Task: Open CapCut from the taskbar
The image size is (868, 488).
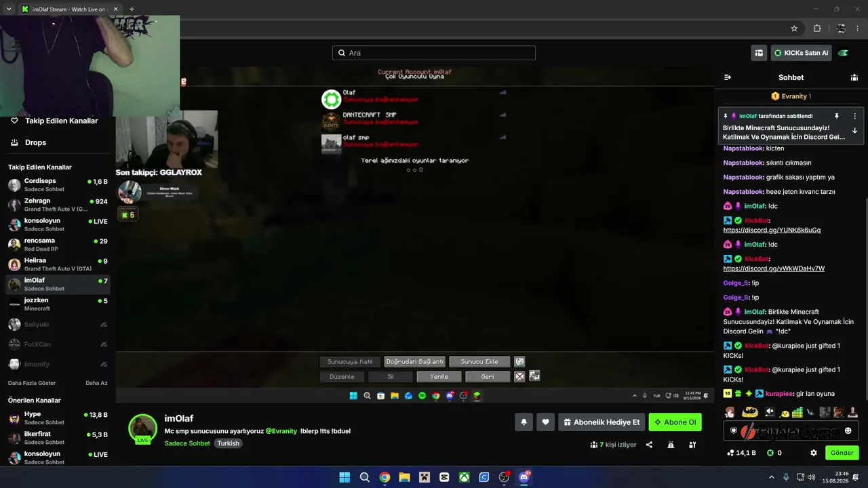Action: 444,477
